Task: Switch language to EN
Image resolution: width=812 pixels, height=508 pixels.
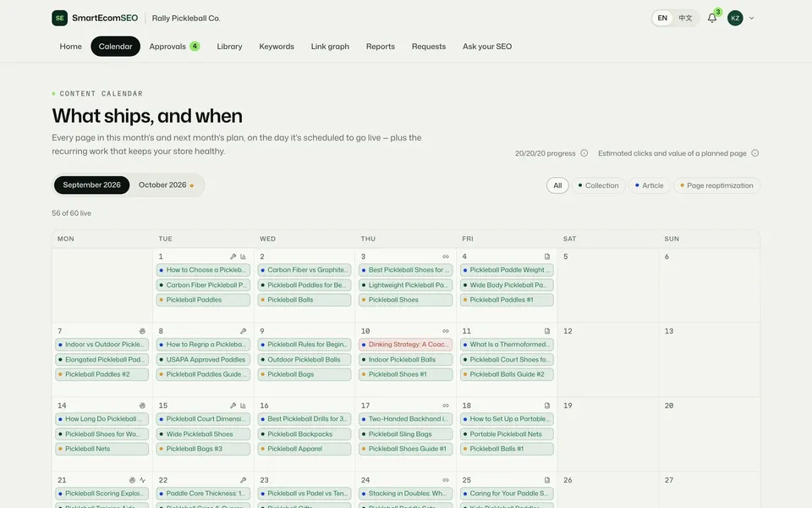Action: pos(662,18)
